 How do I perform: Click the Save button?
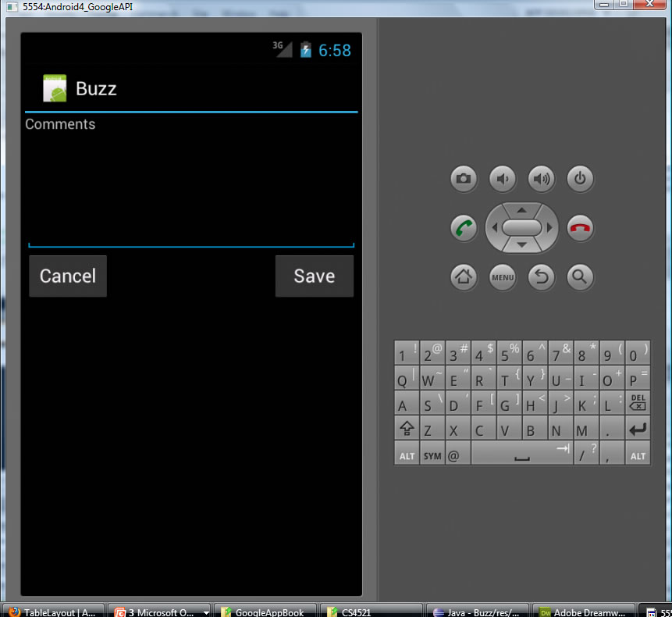[314, 276]
